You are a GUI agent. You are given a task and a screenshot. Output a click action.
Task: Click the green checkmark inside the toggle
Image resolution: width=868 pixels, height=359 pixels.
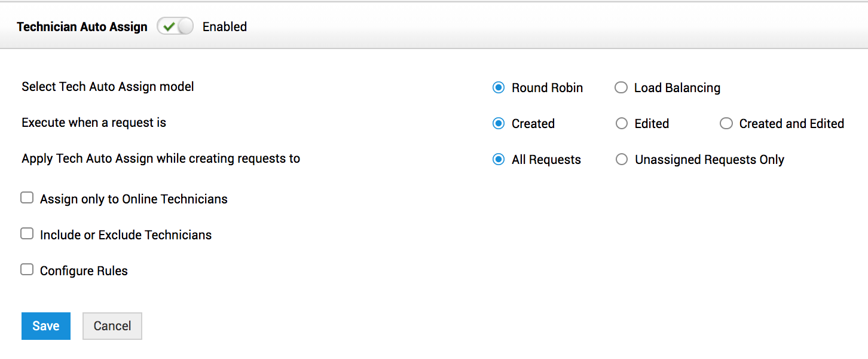169,27
